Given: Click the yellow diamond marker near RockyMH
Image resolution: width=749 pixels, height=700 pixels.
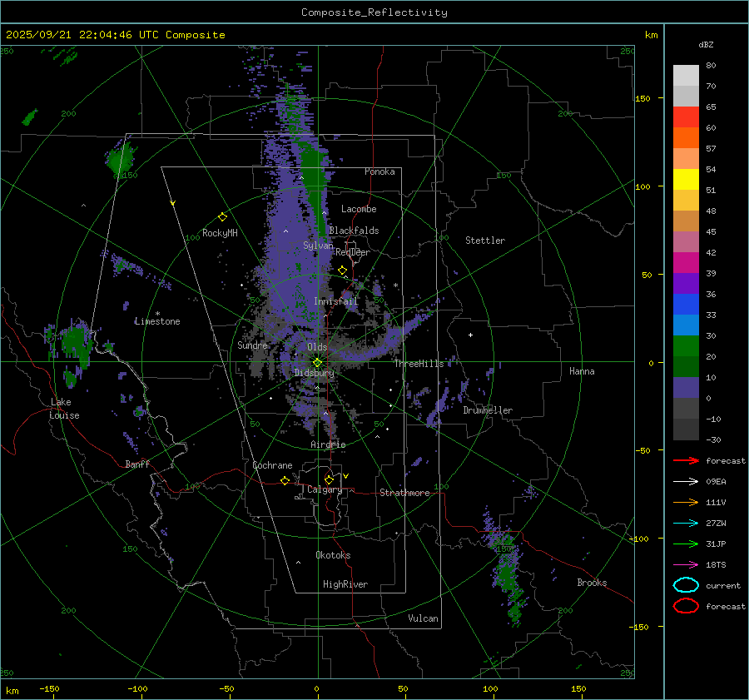Looking at the screenshot, I should click(x=222, y=216).
